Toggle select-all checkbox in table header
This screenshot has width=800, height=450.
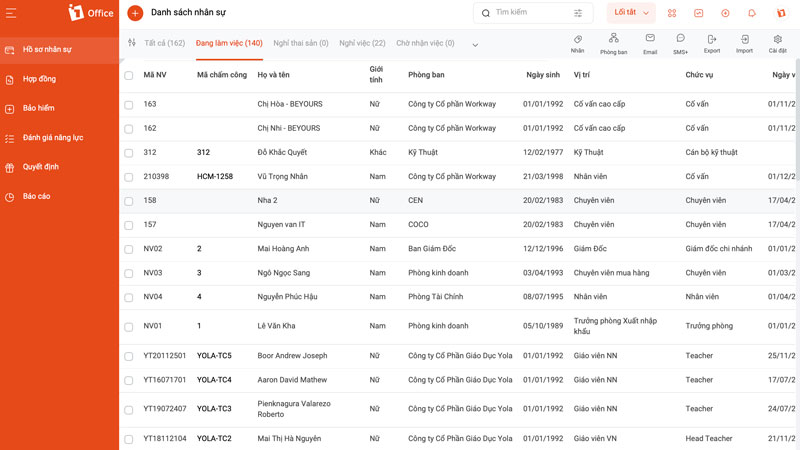click(129, 76)
